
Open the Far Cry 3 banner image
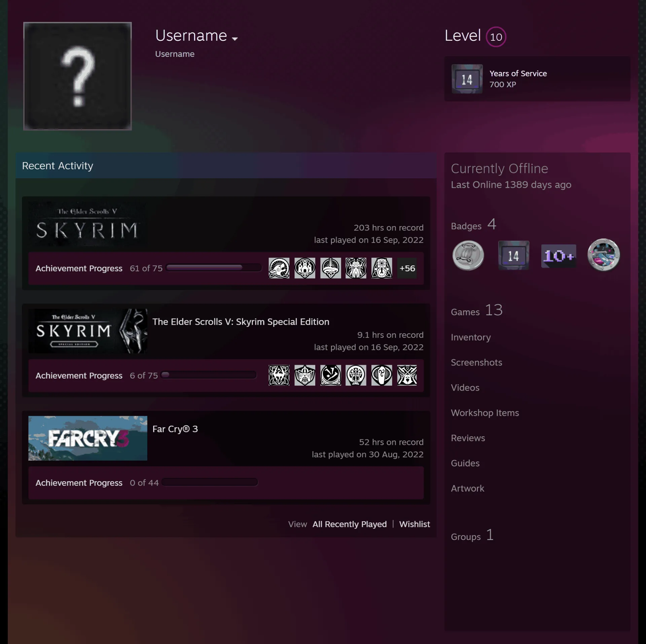pos(88,438)
